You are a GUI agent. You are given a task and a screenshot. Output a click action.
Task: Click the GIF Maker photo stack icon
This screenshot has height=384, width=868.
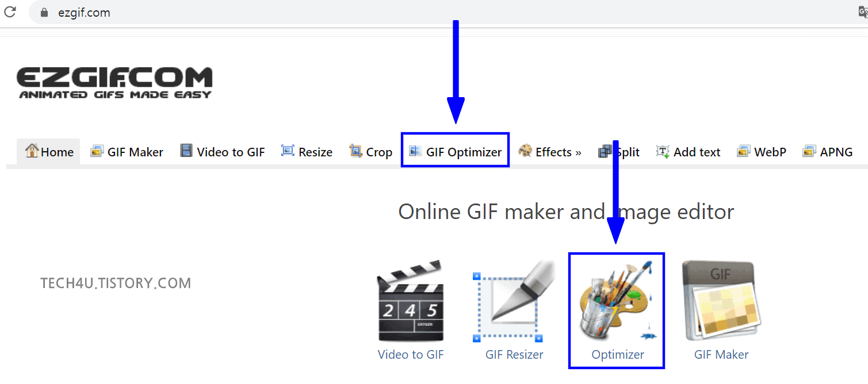(721, 301)
